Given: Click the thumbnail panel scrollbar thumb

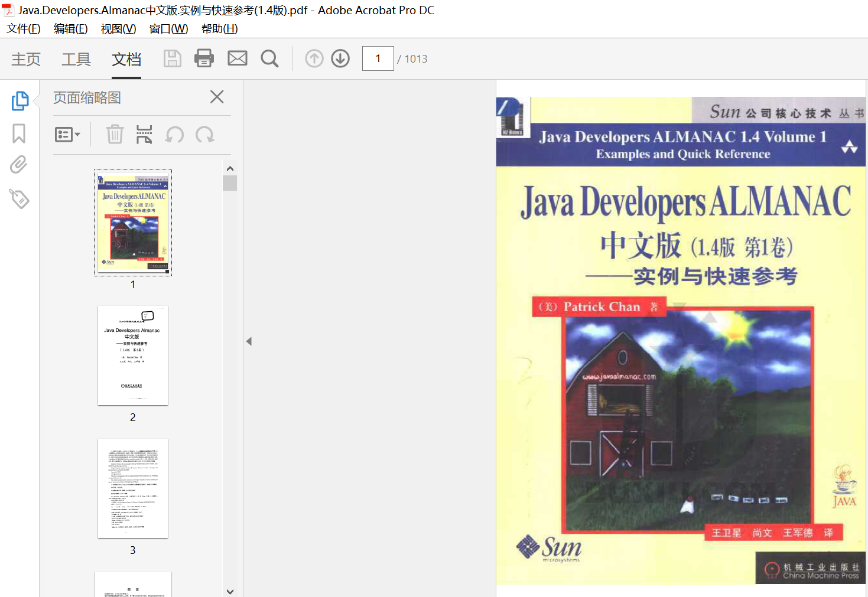Looking at the screenshot, I should coord(230,183).
